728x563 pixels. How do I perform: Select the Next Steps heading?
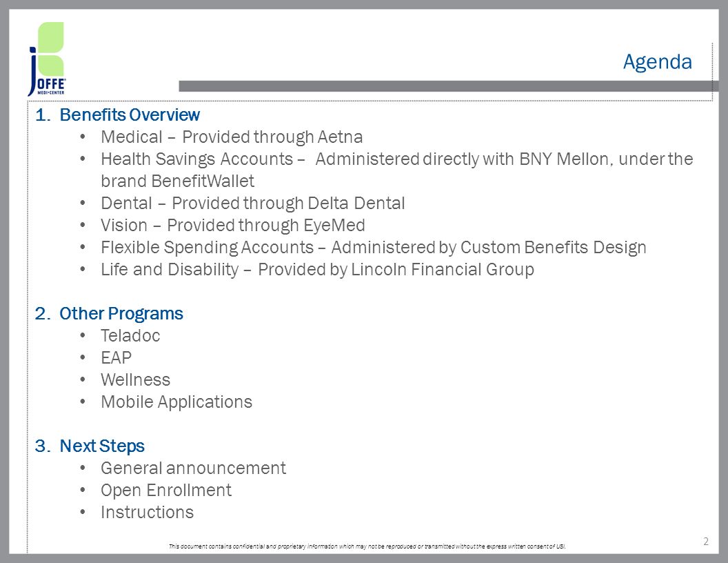[x=101, y=446]
